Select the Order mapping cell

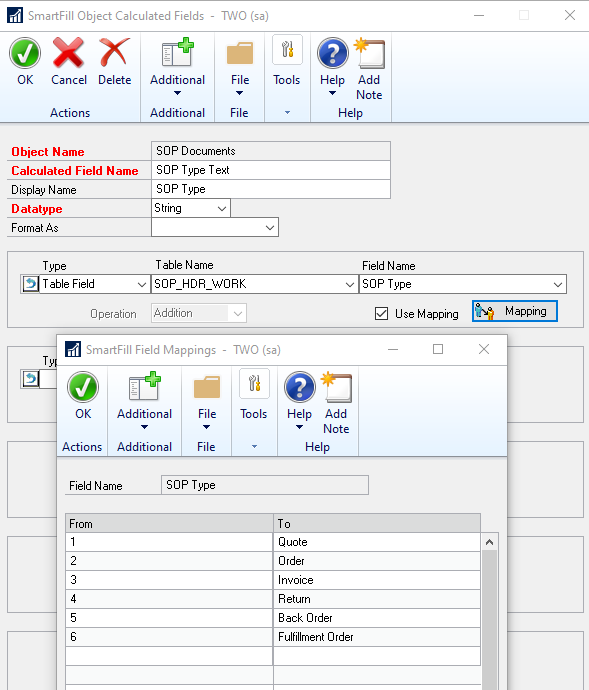[377, 561]
